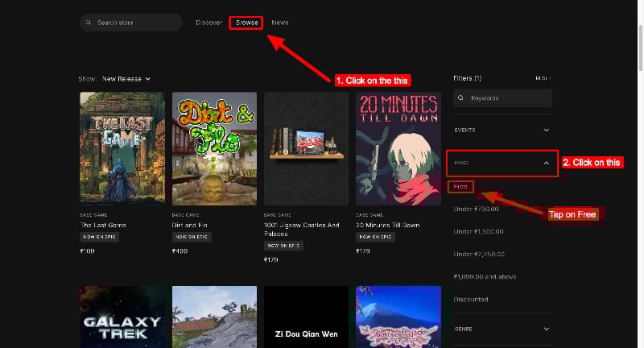The image size is (644, 348).
Task: Open Sakura Day 2 cover thumbnail
Action: coord(398,317)
